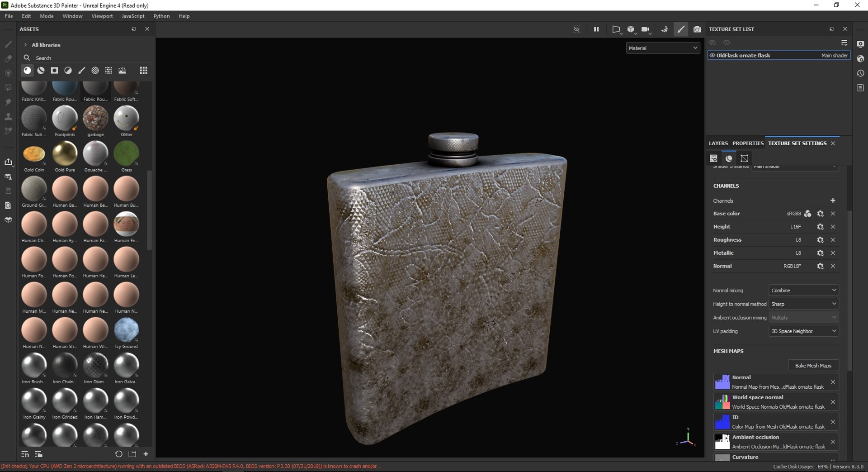
Task: Remove the Roughness channel
Action: pyautogui.click(x=833, y=240)
